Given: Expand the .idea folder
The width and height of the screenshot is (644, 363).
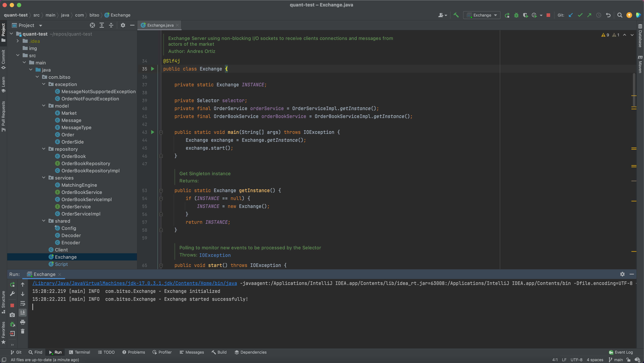Looking at the screenshot, I should click(x=18, y=41).
